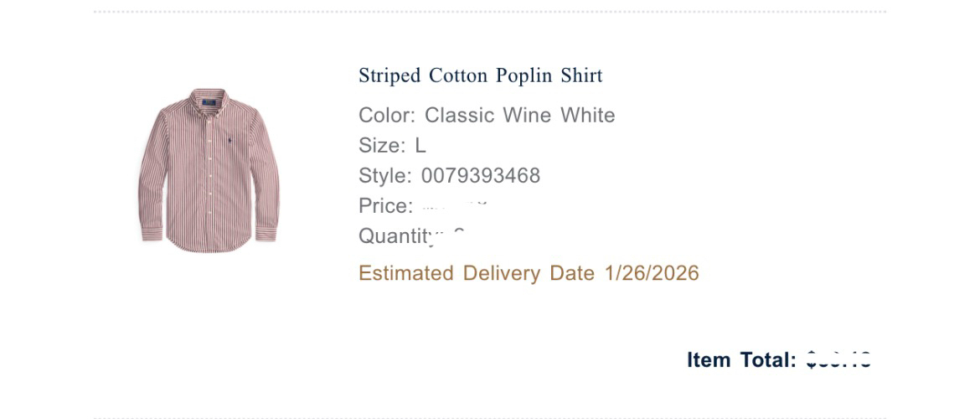Click the "Style:" label

point(384,176)
